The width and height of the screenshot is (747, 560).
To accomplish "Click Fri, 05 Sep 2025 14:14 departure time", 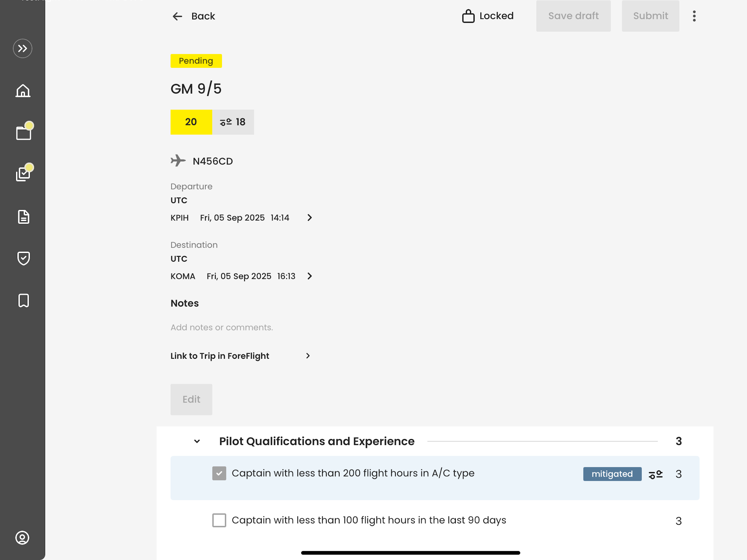I will pyautogui.click(x=244, y=217).
